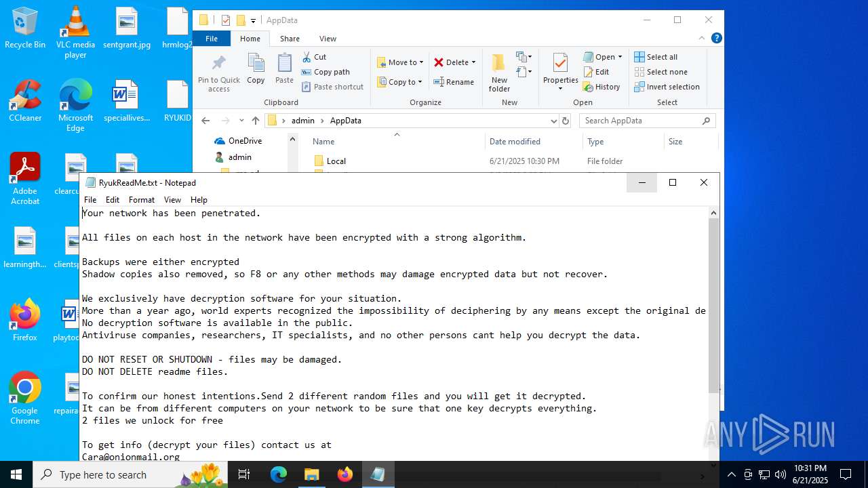The height and width of the screenshot is (488, 868).
Task: Open Notepad Format menu
Action: pos(142,200)
